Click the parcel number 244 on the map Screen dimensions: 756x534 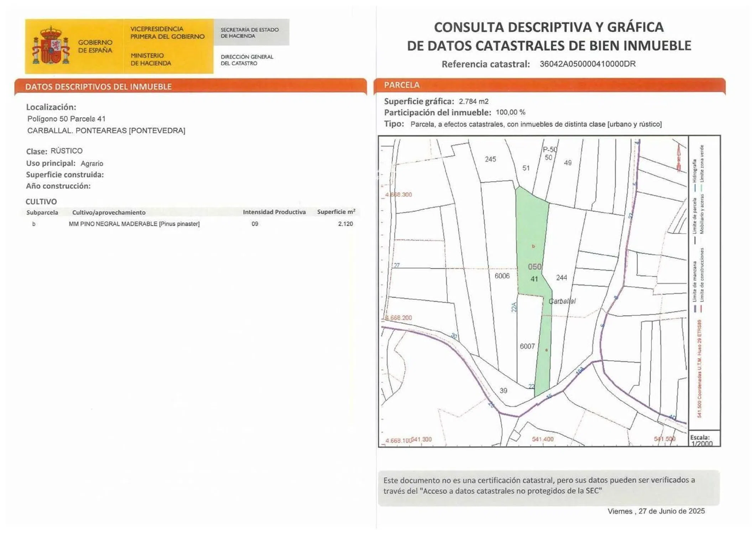tap(561, 278)
